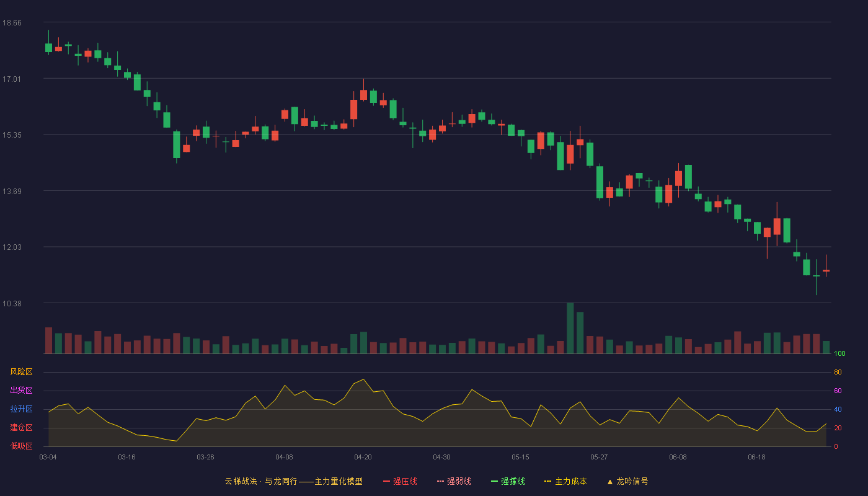Click the 15.35 price axis label
This screenshot has width=868, height=496.
[x=12, y=135]
